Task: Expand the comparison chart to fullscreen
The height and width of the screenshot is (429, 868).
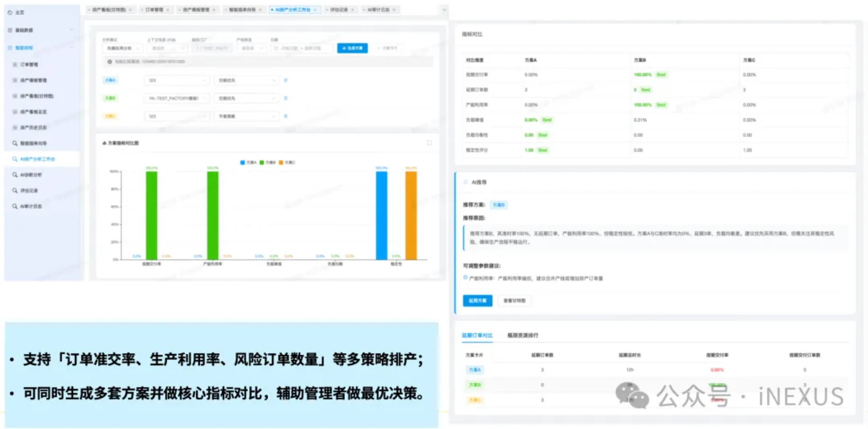Action: pos(429,143)
